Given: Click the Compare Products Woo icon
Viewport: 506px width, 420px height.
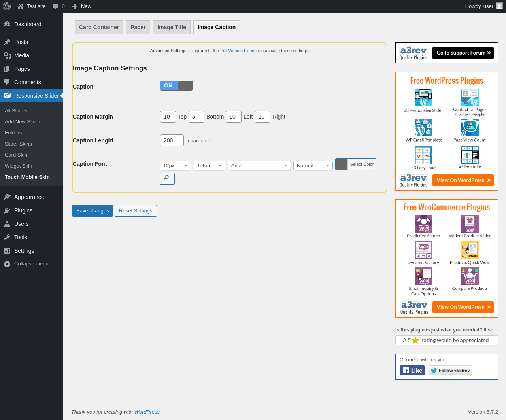Looking at the screenshot, I should [470, 276].
